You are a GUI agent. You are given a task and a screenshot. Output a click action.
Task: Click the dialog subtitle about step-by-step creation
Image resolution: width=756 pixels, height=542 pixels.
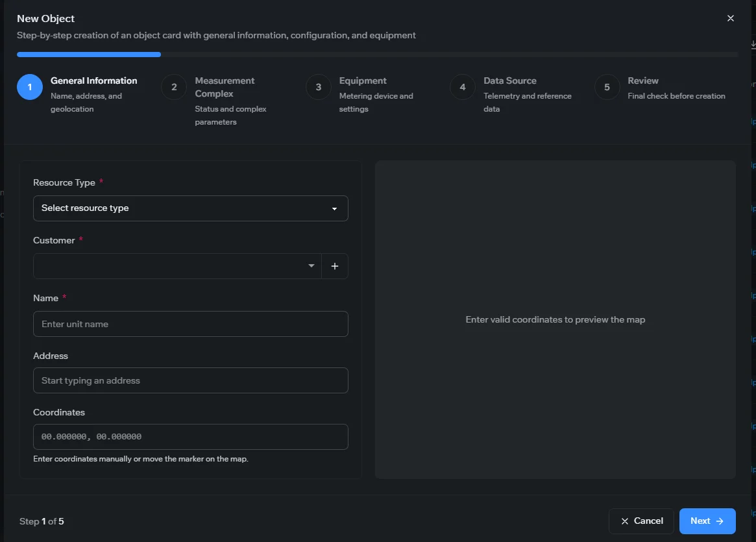(216, 35)
